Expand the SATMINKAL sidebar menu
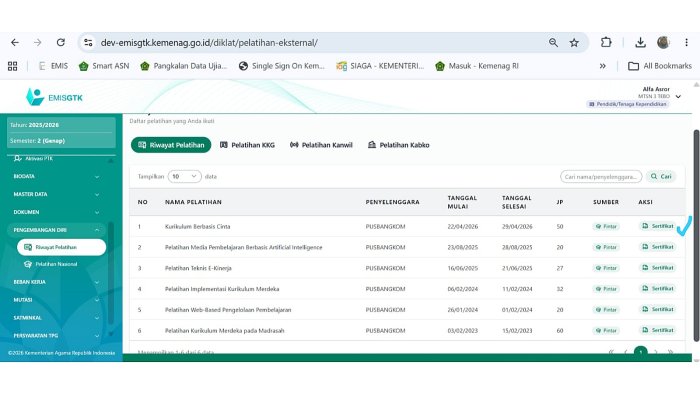 tap(56, 318)
